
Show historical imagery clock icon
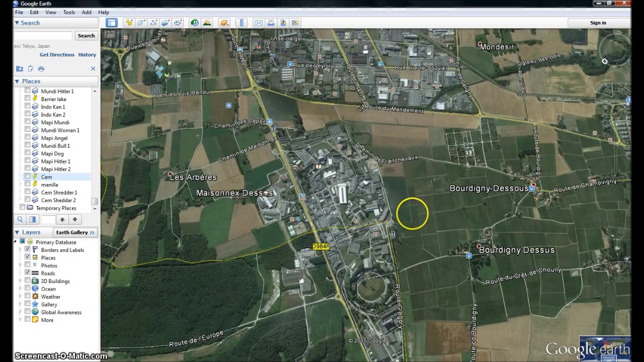click(x=195, y=23)
